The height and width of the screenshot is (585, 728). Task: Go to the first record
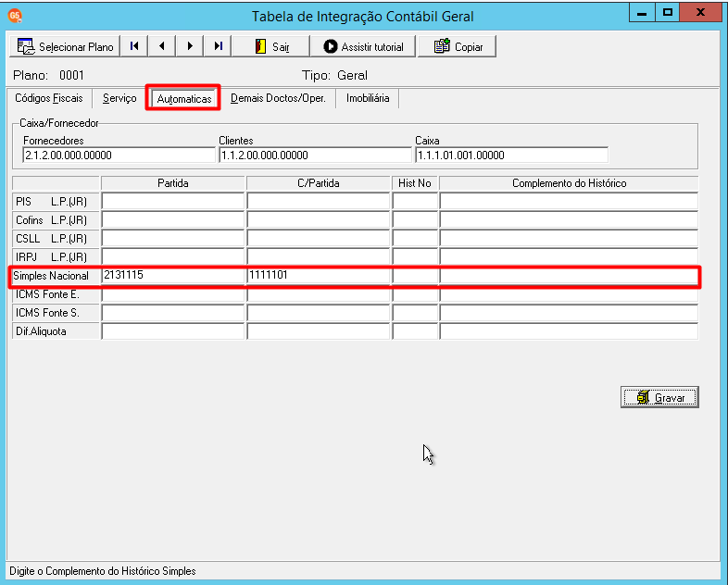coord(134,46)
